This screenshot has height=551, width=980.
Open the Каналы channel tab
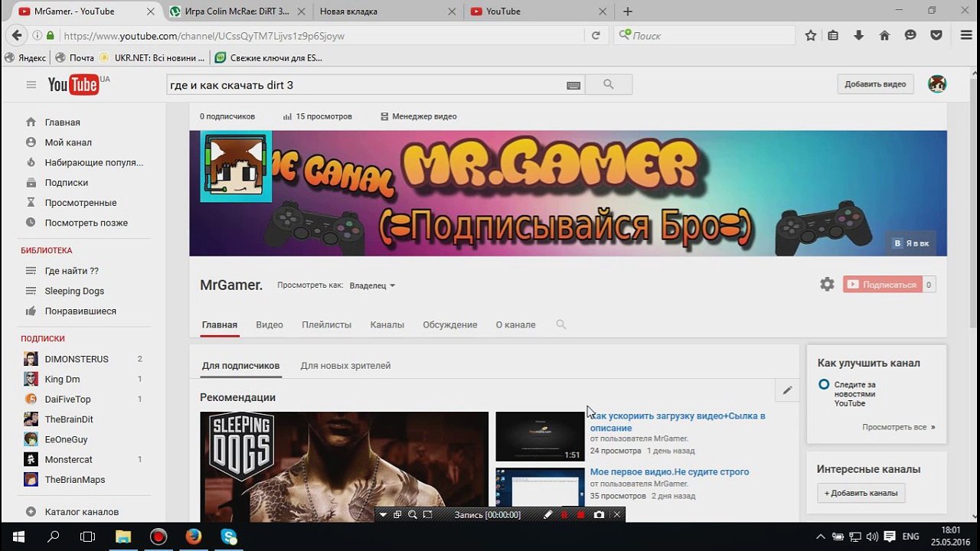(387, 324)
